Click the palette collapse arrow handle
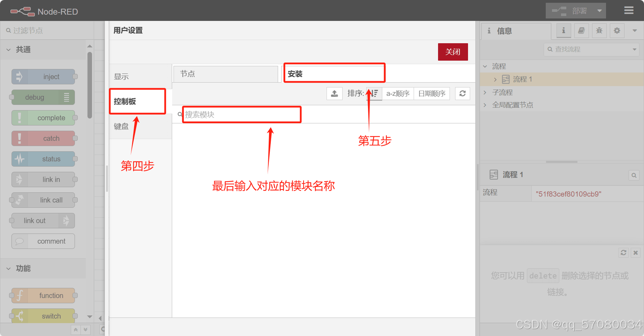644x336 pixels. click(100, 318)
